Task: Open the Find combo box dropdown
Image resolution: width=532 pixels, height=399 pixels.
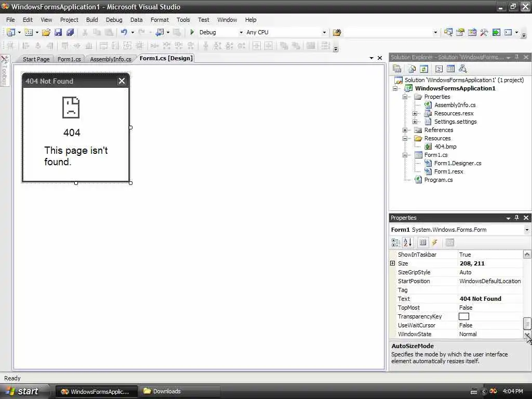Action: (x=435, y=32)
